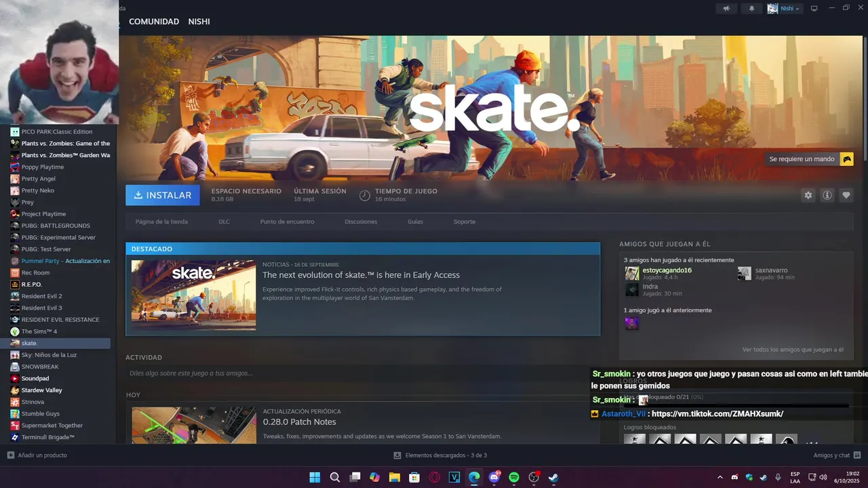Focus the activity comment input field
This screenshot has width=868, height=488.
(363, 373)
